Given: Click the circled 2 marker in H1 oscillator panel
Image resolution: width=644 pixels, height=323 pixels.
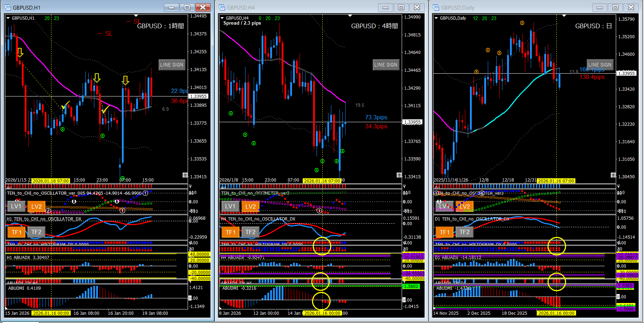Looking at the screenshot, I should [x=48, y=211].
